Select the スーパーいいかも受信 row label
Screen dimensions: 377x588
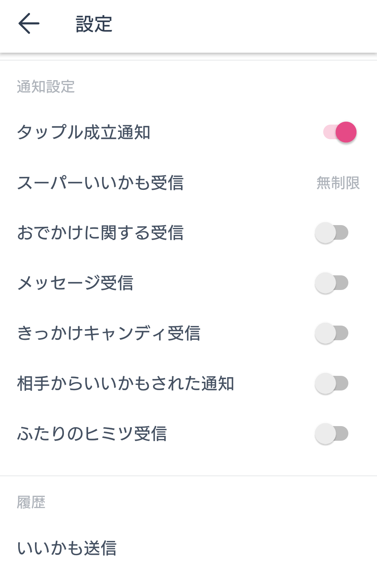coord(100,183)
